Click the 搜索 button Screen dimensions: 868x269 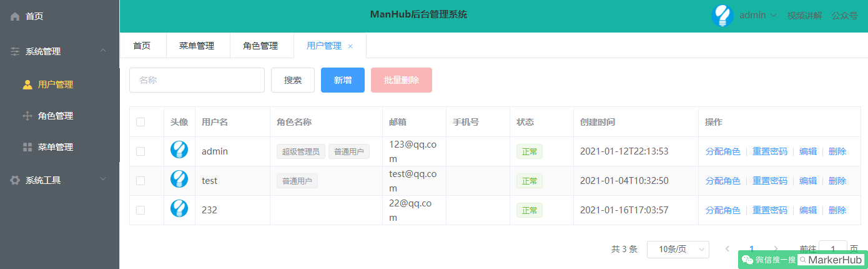pyautogui.click(x=293, y=80)
